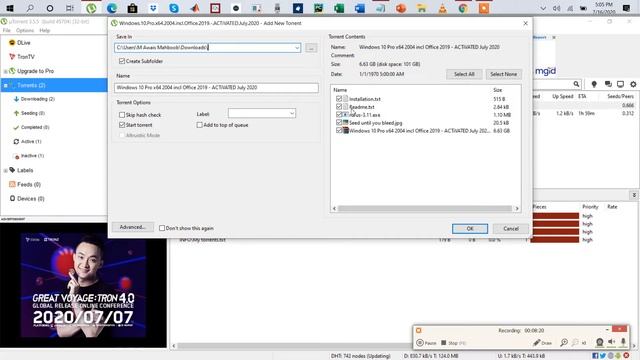
Task: Open uTorrent settings gear icon
Action: coord(633,84)
